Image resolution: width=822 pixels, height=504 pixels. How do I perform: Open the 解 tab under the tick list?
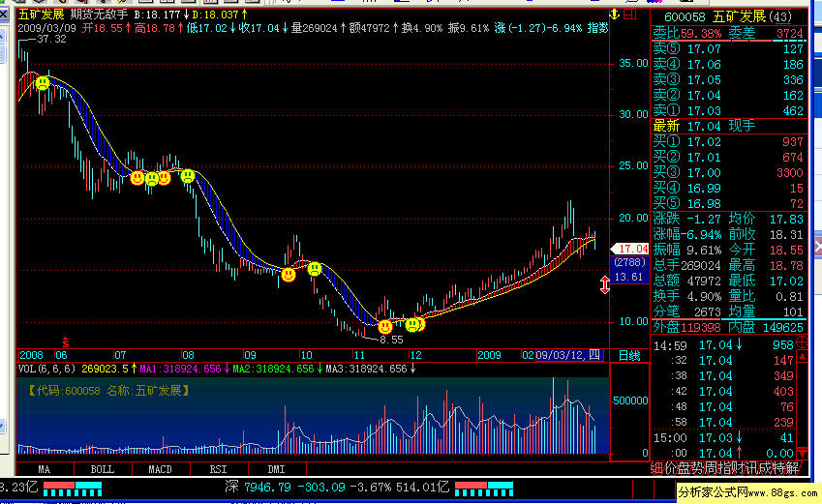[x=793, y=468]
